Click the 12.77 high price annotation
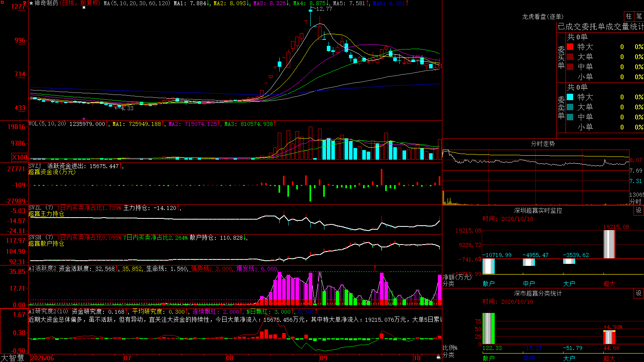Viewport: 644px width, 362px height. pos(324,9)
